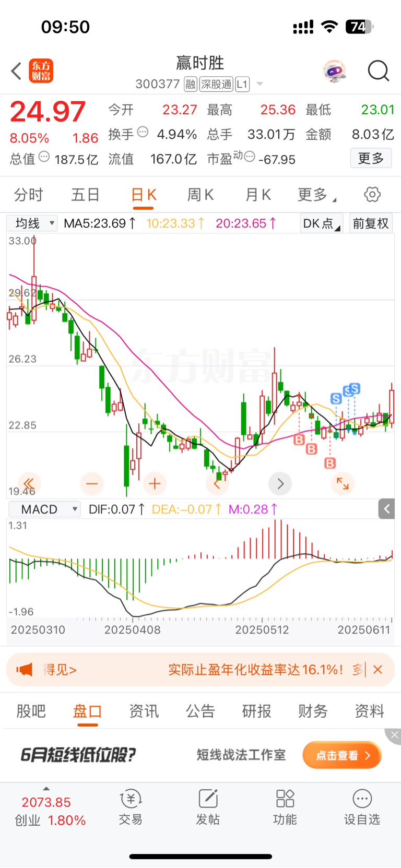
Task: Tap the L1 level badge
Action: point(242,84)
